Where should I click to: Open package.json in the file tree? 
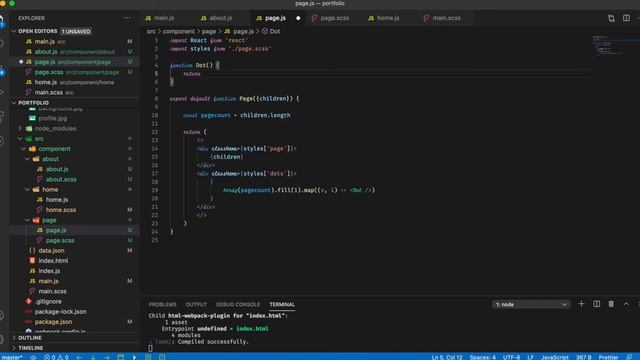(75, 322)
